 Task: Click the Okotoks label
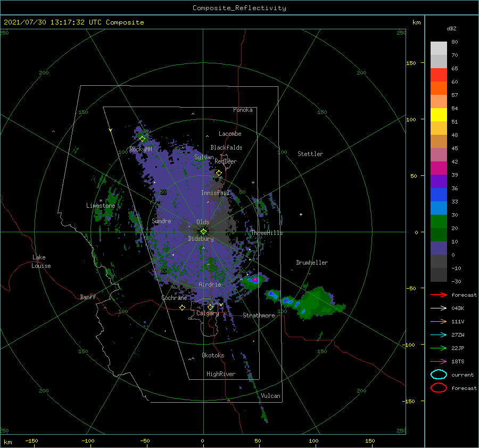(x=213, y=355)
